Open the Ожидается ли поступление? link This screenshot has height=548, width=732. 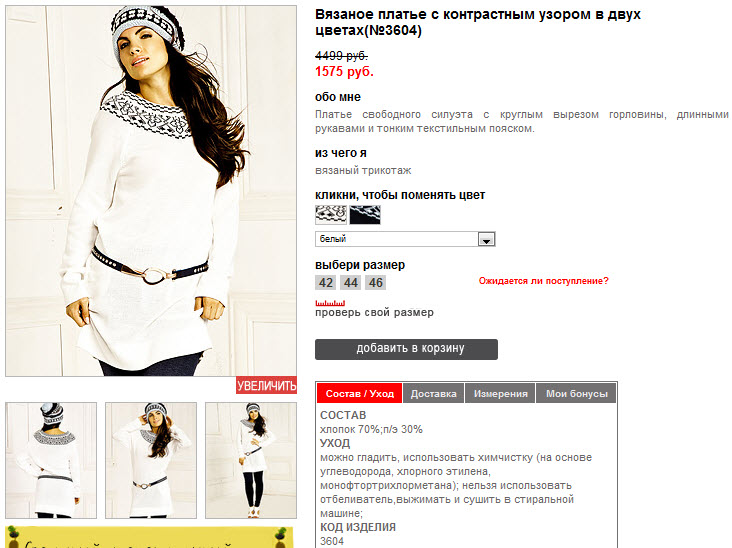[x=543, y=281]
